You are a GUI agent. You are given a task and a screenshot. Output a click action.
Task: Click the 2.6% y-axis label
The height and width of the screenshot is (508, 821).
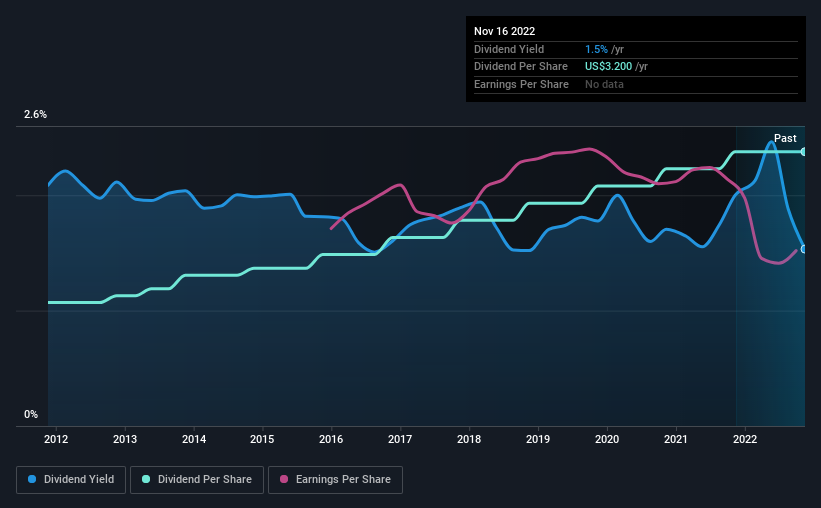point(35,114)
